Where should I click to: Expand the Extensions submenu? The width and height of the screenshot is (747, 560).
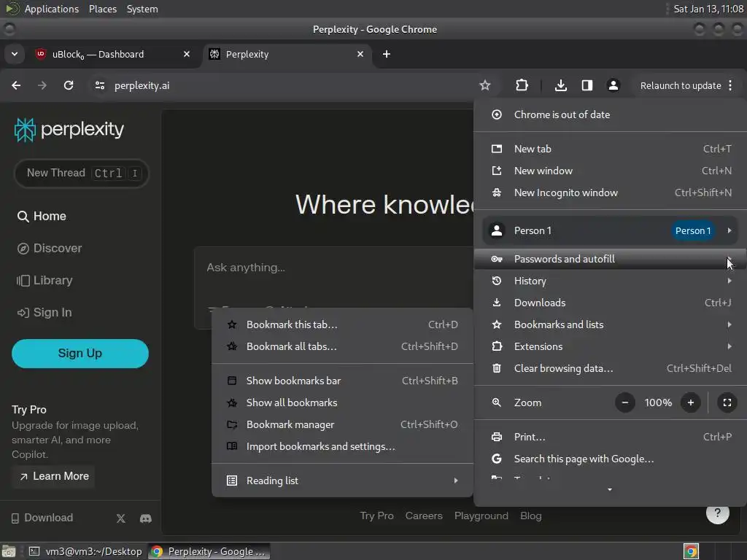click(x=611, y=346)
